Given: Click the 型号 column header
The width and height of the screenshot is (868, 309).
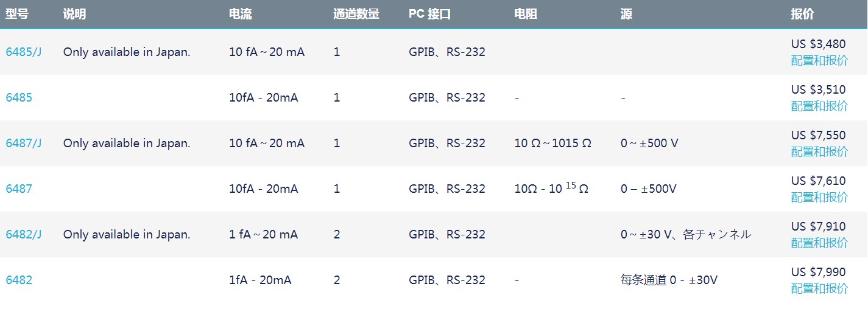Looking at the screenshot, I should pyautogui.click(x=17, y=14).
